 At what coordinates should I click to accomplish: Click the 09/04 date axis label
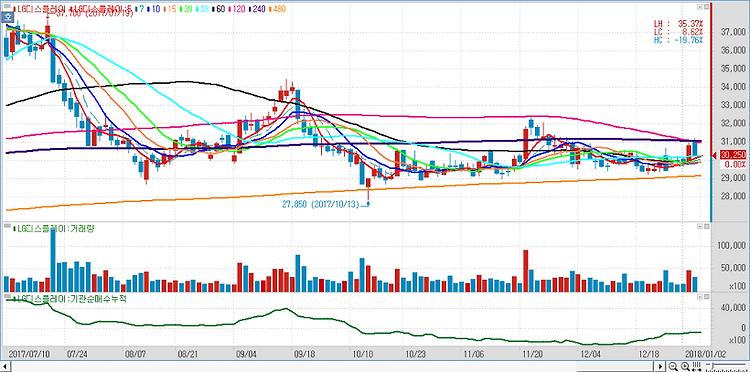pyautogui.click(x=246, y=354)
